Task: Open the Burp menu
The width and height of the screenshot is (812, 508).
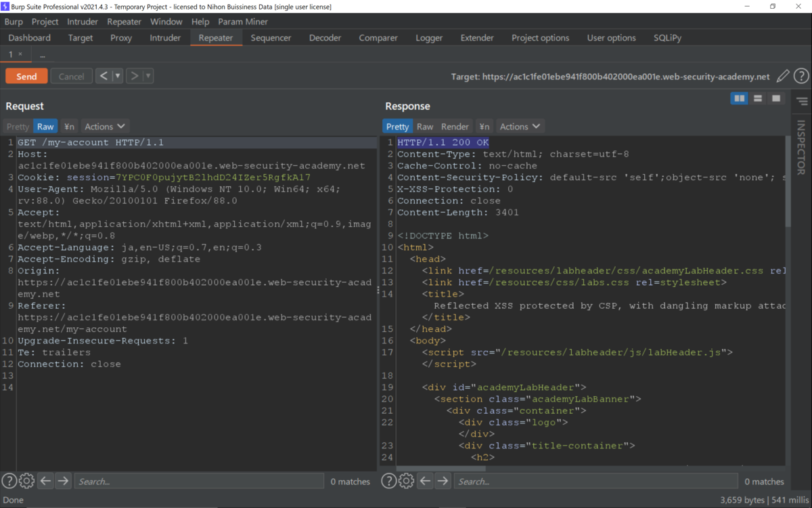Action: pos(14,22)
